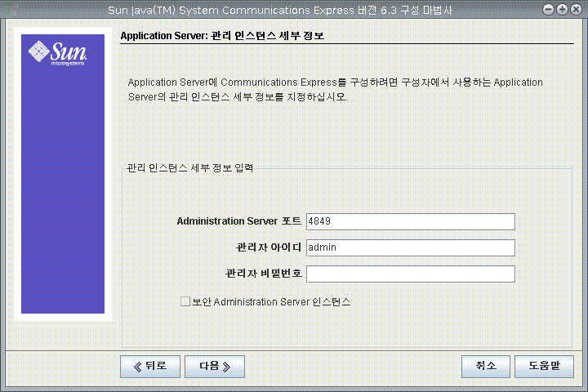
Task: Click the wizard title bar text
Action: (280, 10)
